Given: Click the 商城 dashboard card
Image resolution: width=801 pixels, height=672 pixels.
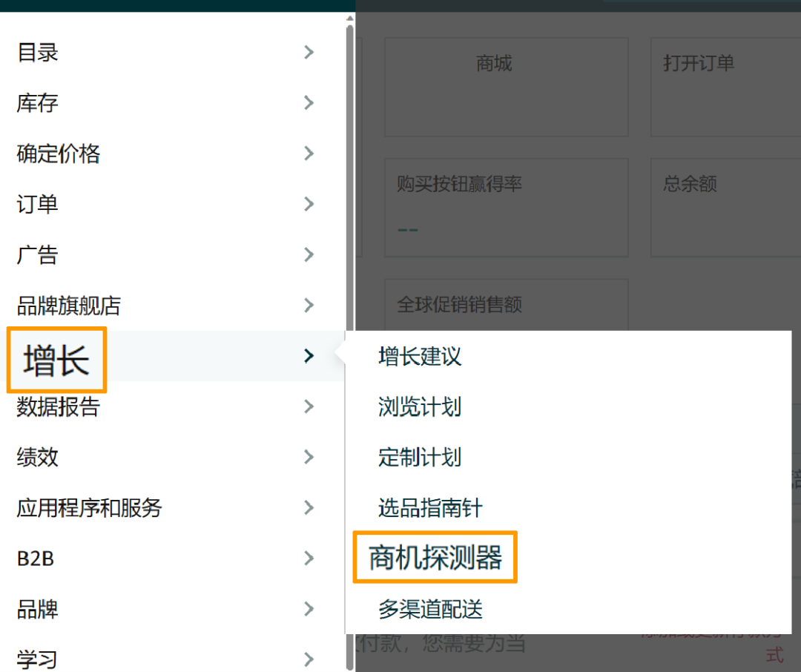Looking at the screenshot, I should coord(507,87).
